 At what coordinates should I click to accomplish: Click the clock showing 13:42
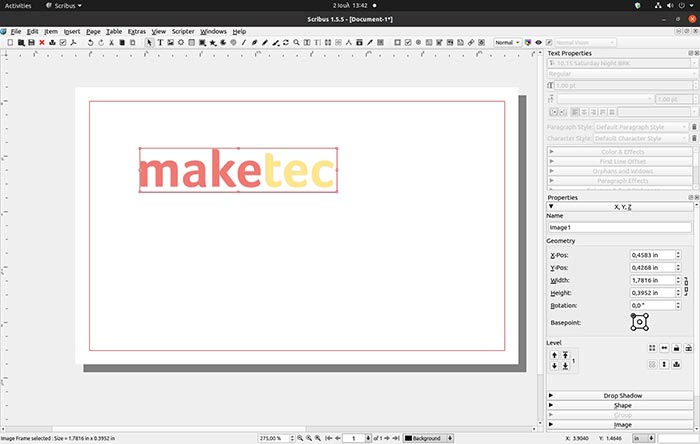click(350, 6)
